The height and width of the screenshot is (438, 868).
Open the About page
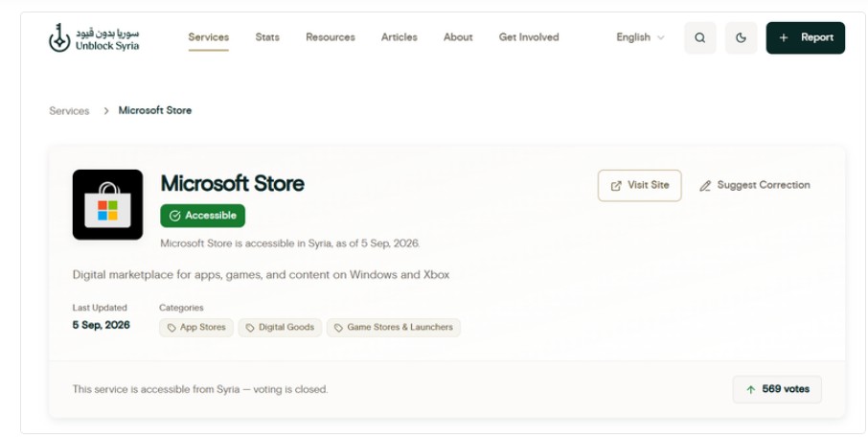[x=458, y=37]
